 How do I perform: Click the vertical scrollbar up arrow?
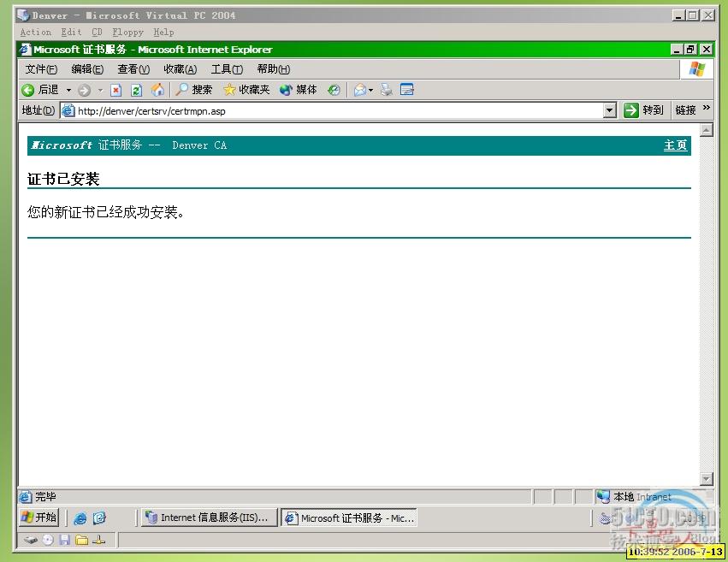click(706, 130)
